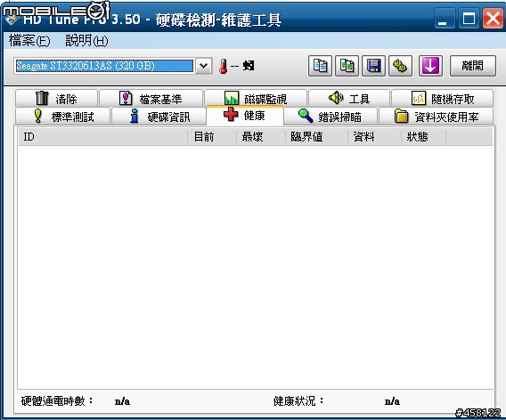
Task: Switch to the 清除 tab
Action: click(x=56, y=98)
